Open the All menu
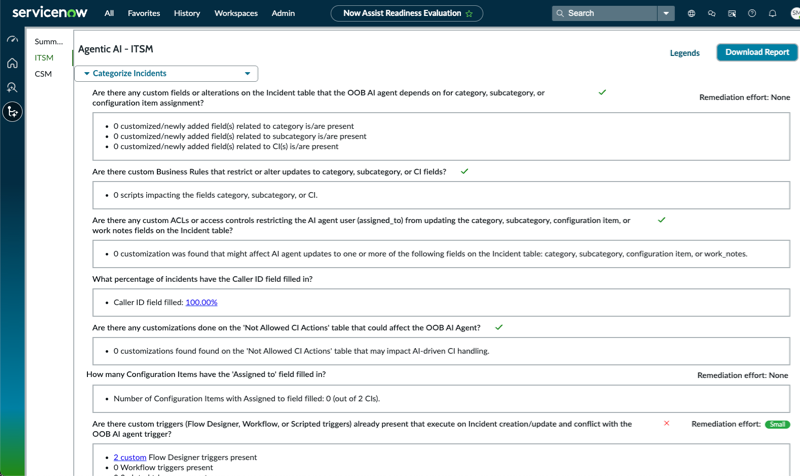The image size is (800, 476). [109, 13]
